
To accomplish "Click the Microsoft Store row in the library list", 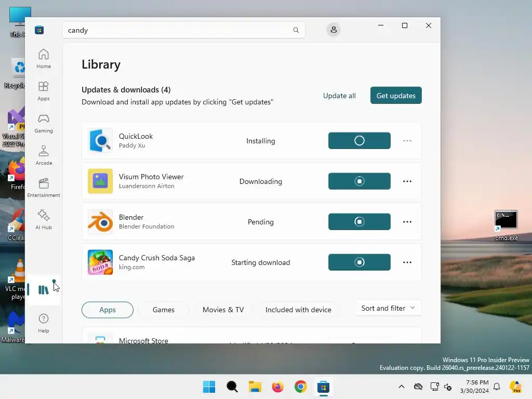I will 251,336.
